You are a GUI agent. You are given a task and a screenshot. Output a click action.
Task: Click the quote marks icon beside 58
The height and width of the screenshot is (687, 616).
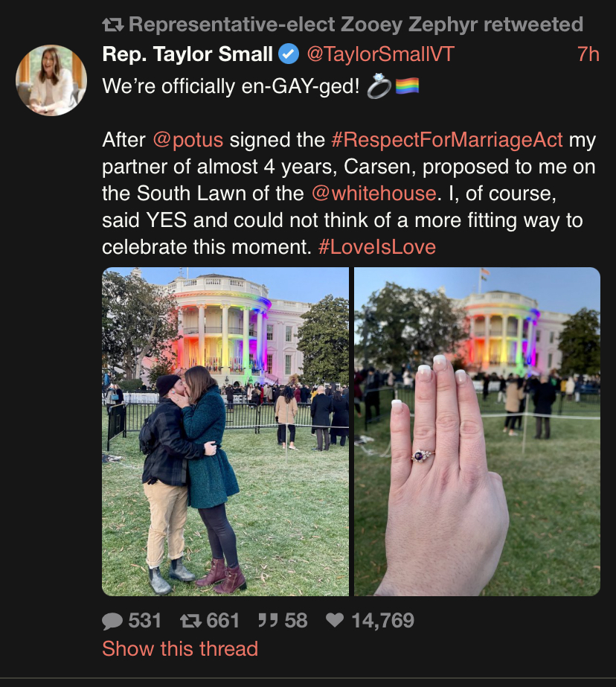[x=267, y=621]
